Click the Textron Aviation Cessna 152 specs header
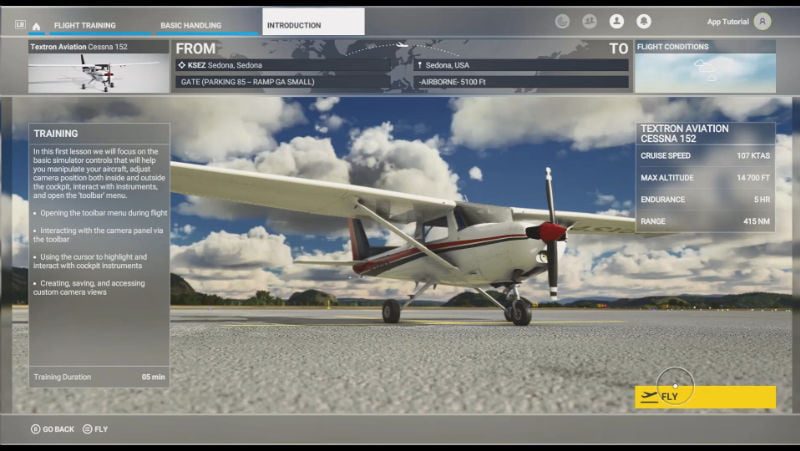The image size is (800, 451). (705, 134)
